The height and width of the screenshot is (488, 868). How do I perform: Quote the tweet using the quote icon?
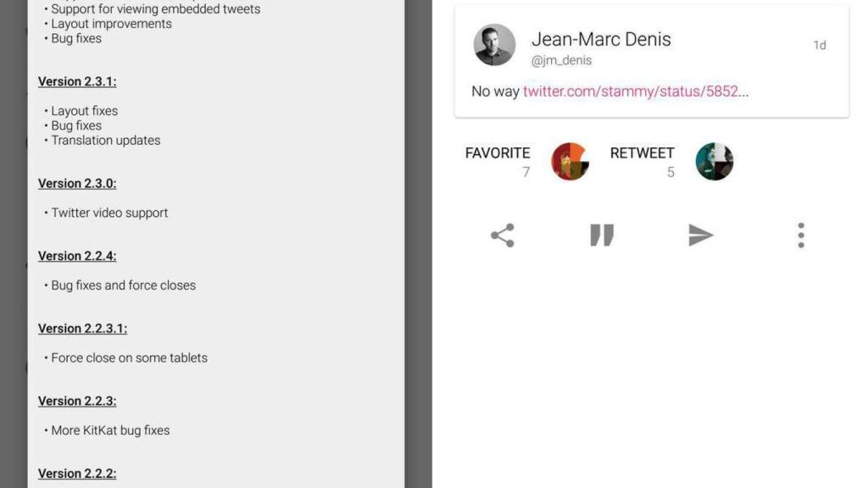pyautogui.click(x=602, y=236)
